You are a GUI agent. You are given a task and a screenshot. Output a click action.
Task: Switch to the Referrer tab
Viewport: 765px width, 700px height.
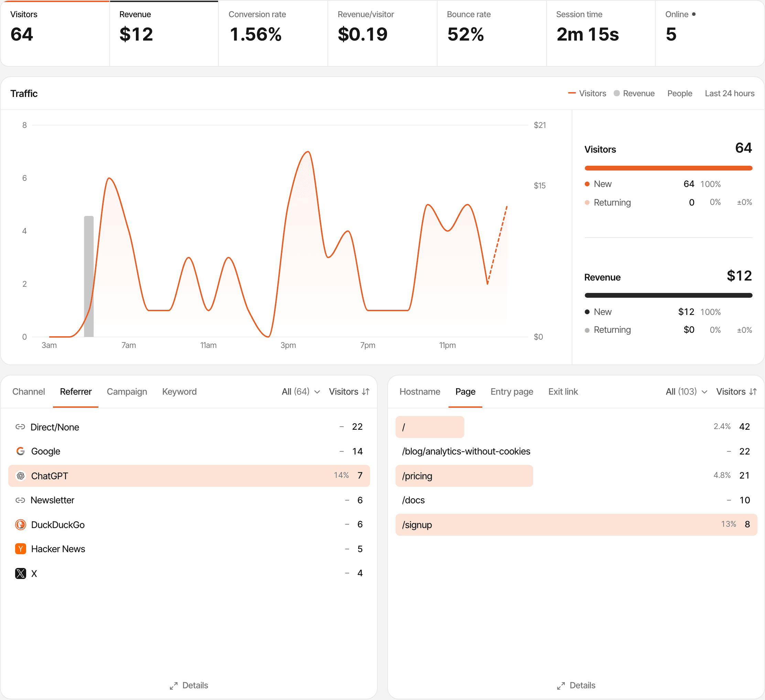pos(76,392)
